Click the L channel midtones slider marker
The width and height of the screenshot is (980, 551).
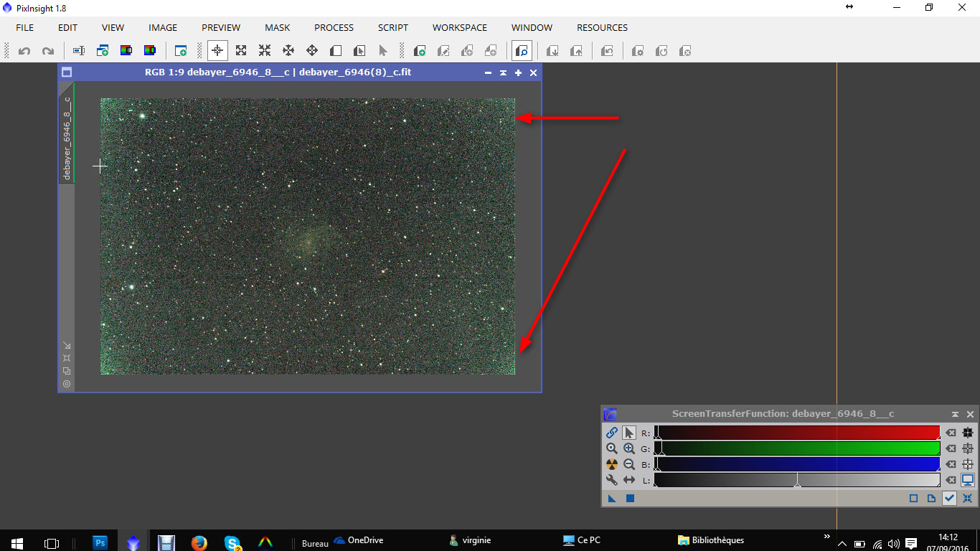point(797,485)
